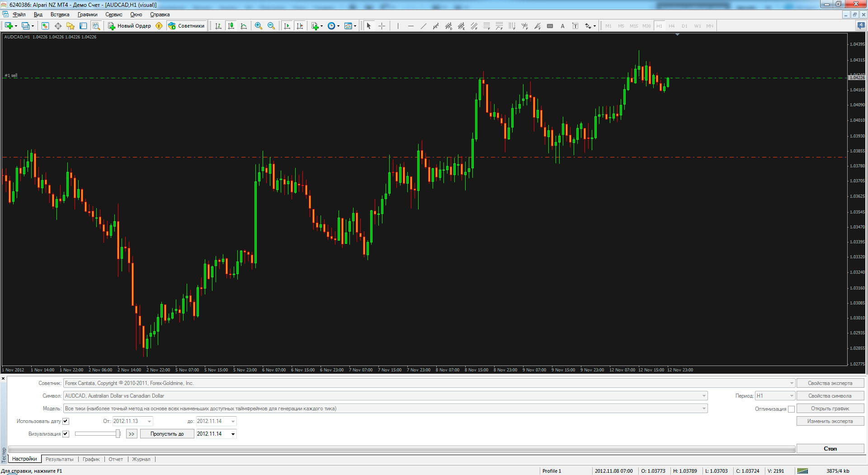Image resolution: width=868 pixels, height=475 pixels.
Task: Toggle the Terminal panel icon
Action: click(83, 26)
